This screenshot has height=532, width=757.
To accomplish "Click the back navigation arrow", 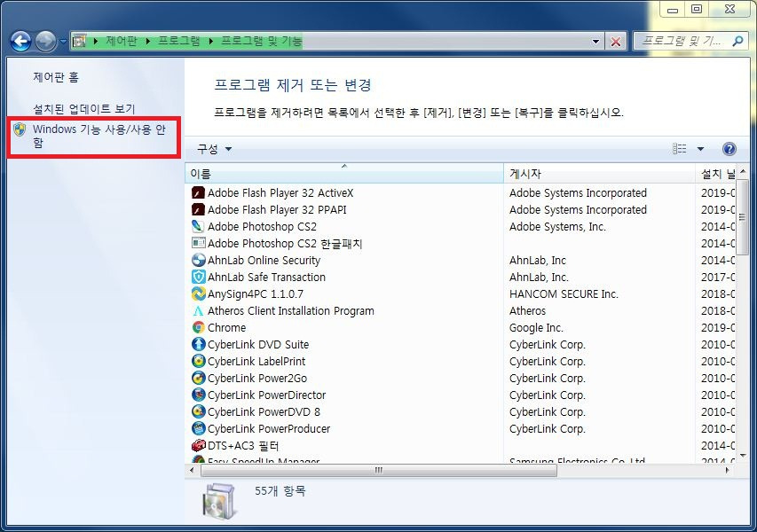I will tap(20, 40).
